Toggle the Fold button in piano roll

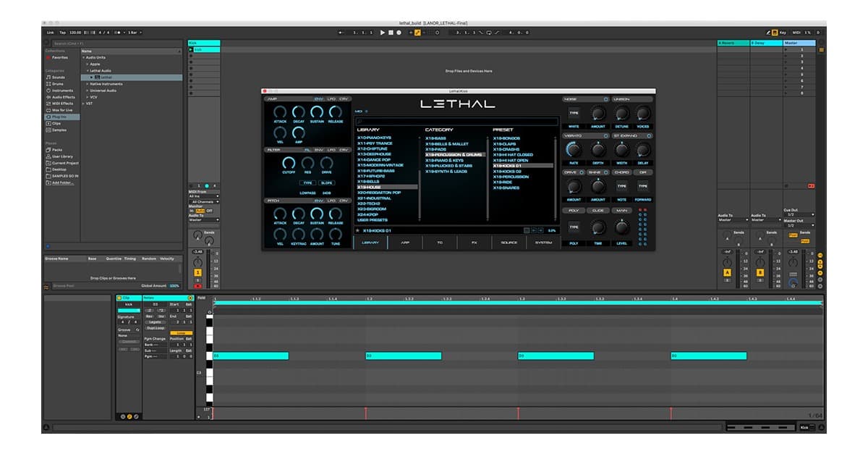(x=201, y=298)
